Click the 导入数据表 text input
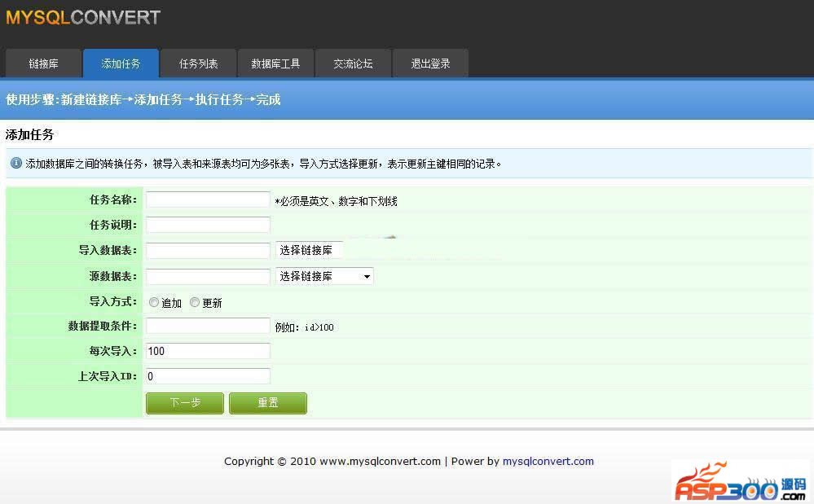Screen dimensions: 814x504 click(208, 251)
